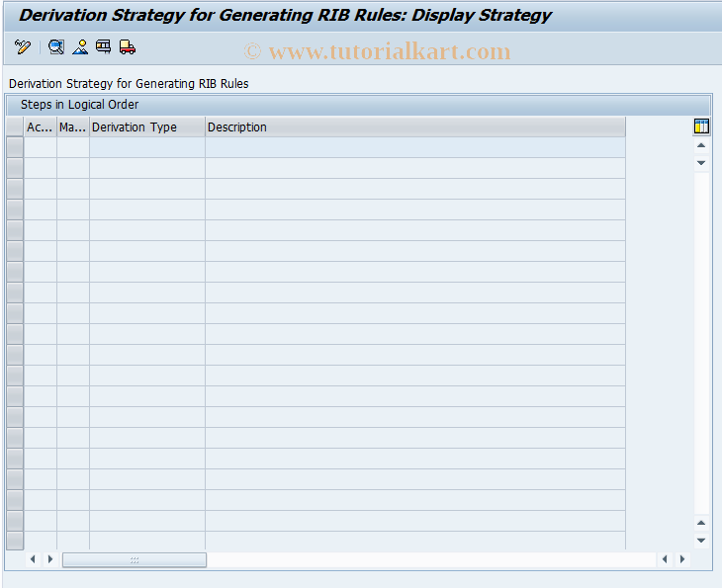Click the horizontal scroll left arrow on left side
This screenshot has width=722, height=588.
pos(33,559)
